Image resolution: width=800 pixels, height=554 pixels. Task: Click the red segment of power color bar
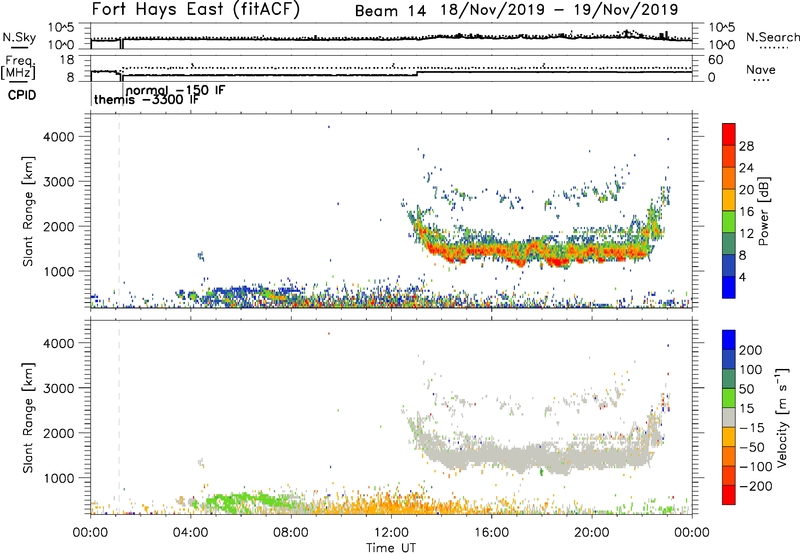(729, 134)
